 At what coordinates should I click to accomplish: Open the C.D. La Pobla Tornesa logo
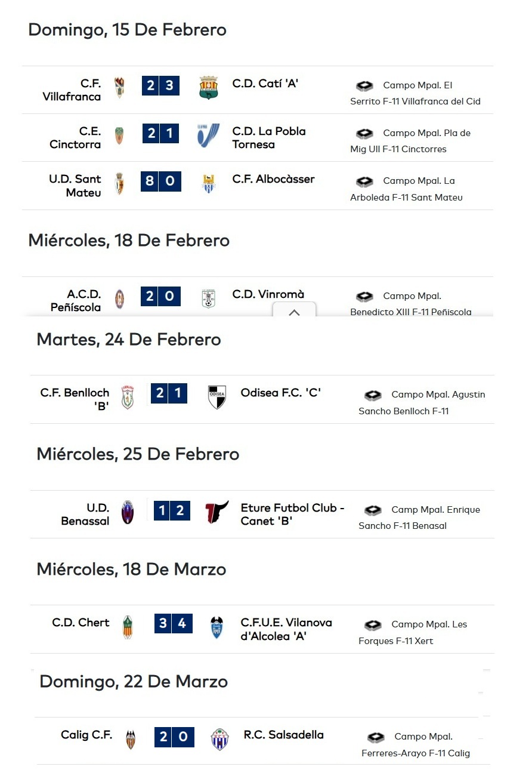[x=209, y=136]
